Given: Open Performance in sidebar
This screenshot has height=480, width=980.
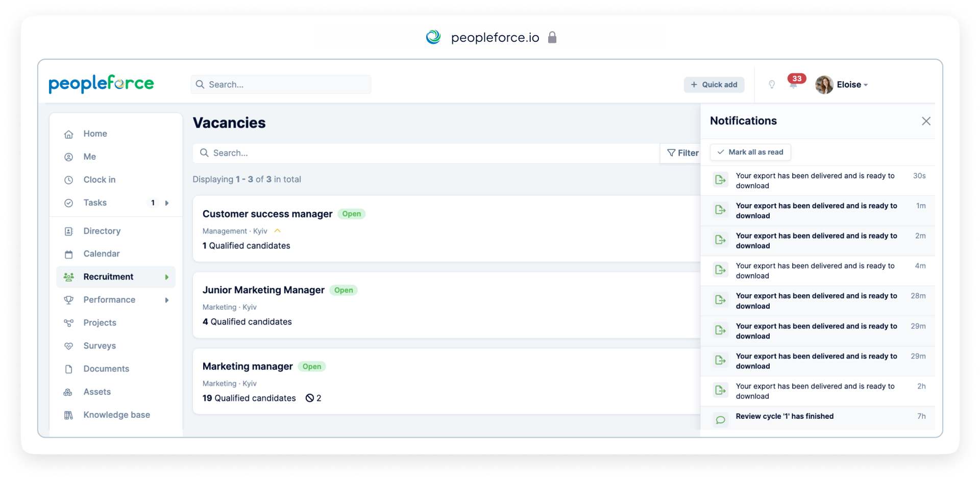Looking at the screenshot, I should 109,299.
